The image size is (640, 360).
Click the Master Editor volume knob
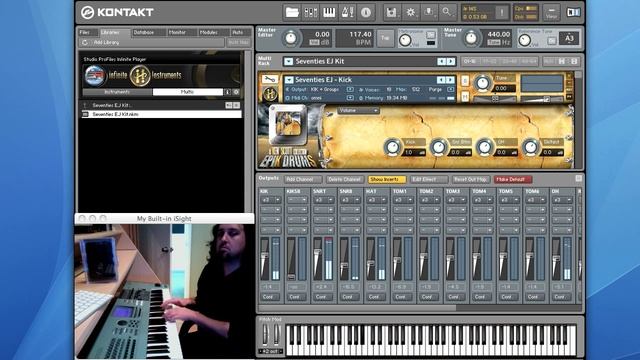(x=291, y=38)
